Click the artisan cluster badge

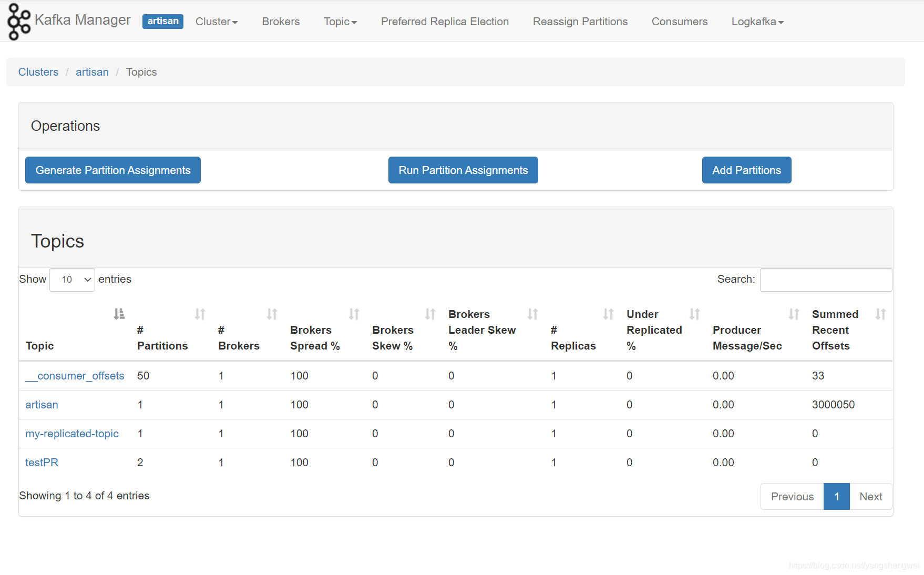tap(163, 21)
